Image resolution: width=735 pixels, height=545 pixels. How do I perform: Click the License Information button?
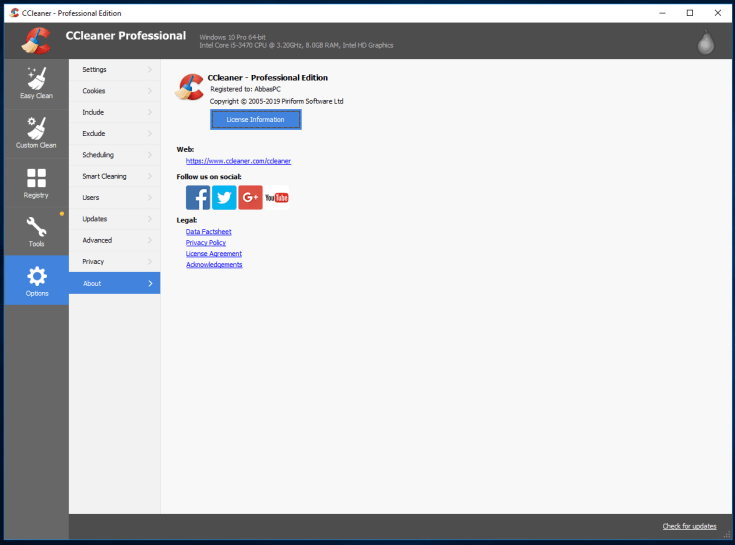coord(255,119)
